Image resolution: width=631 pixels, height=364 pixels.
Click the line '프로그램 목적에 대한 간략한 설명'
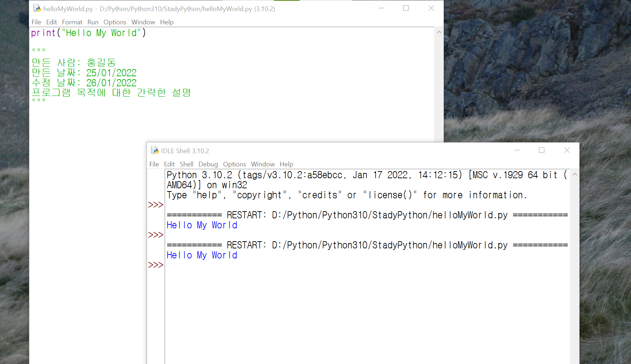[x=111, y=93]
